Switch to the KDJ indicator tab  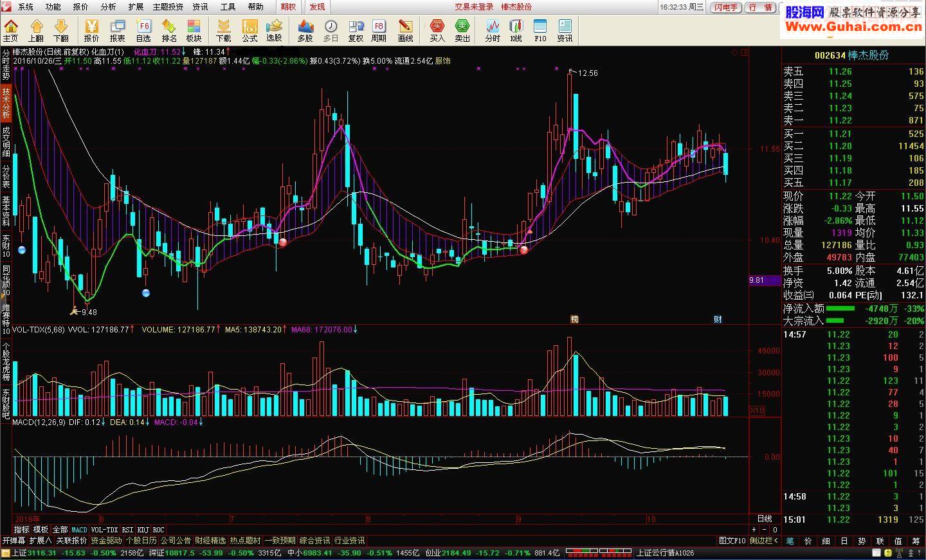pos(143,530)
